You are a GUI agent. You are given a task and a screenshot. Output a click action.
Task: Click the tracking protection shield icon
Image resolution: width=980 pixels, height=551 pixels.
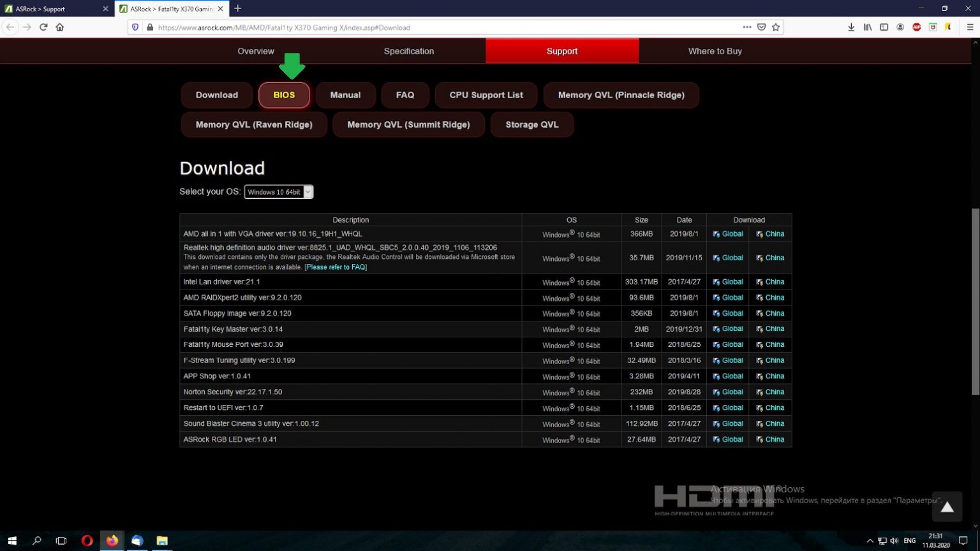tap(135, 27)
